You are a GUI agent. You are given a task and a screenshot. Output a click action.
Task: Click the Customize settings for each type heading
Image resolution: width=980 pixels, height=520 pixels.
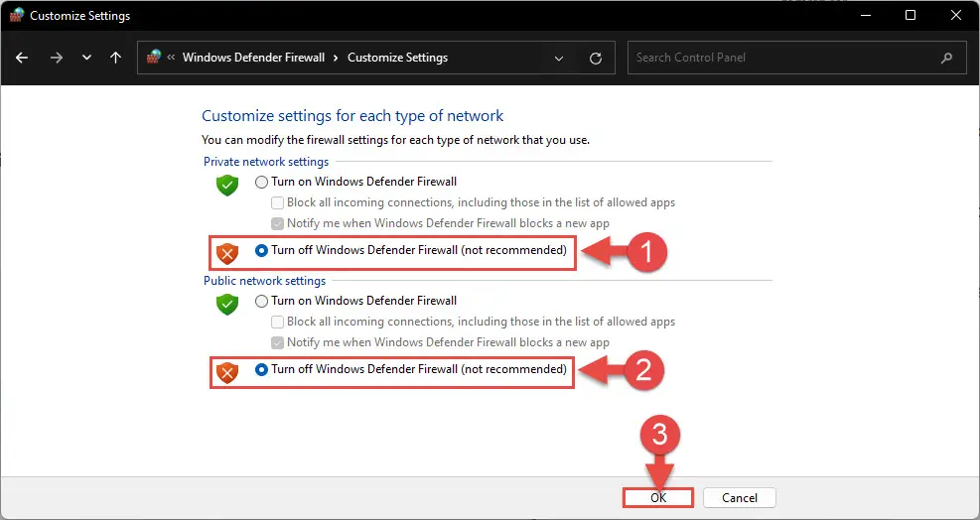pyautogui.click(x=352, y=116)
